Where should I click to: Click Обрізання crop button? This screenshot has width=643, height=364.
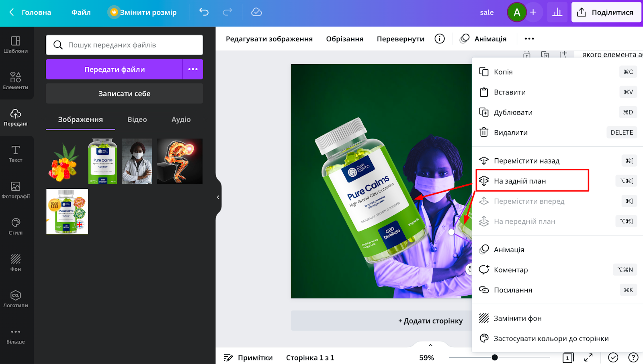click(345, 39)
